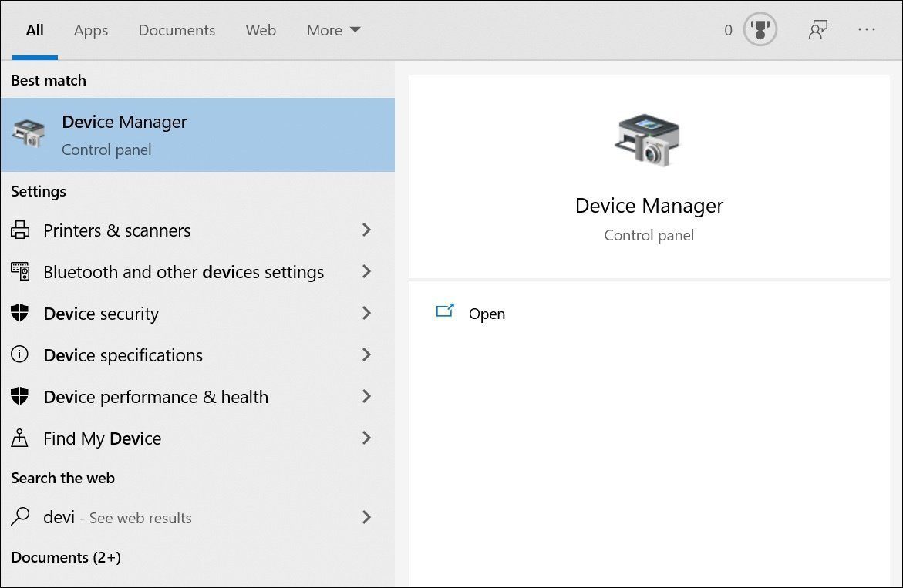Click the web search magnifier icon

[20, 516]
